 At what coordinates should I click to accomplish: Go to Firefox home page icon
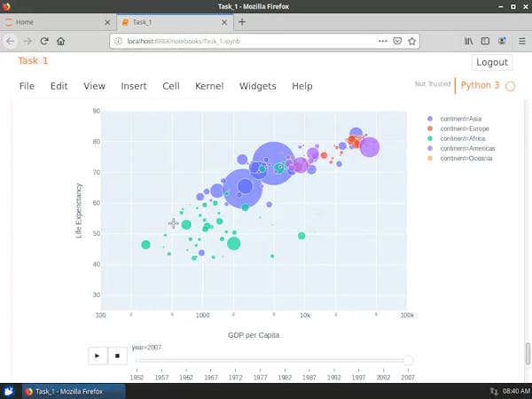point(60,42)
